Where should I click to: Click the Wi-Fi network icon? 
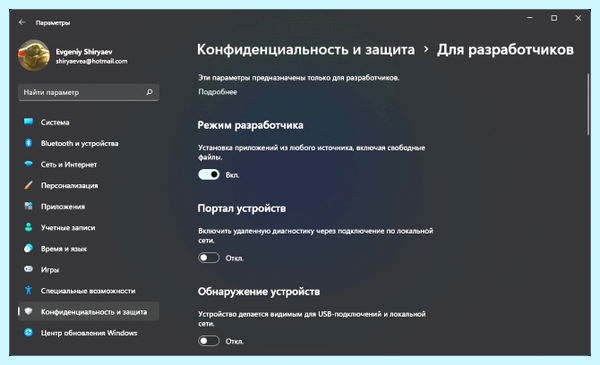click(x=28, y=164)
